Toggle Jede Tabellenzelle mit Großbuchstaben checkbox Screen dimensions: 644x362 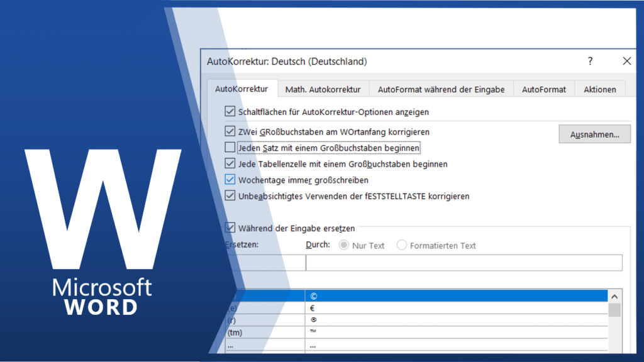230,163
